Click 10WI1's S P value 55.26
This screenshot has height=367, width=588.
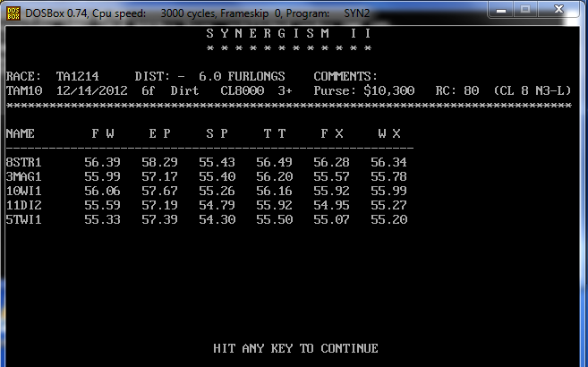point(217,191)
